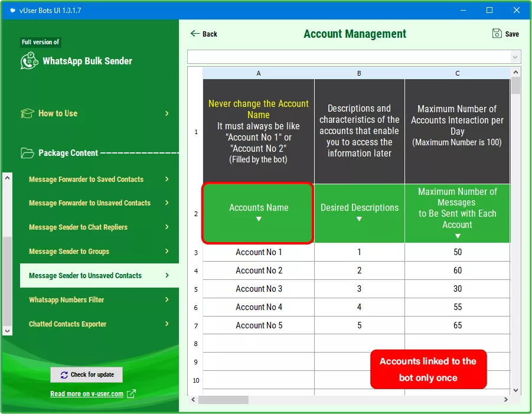Expand the How to Use chevron
The width and height of the screenshot is (532, 414).
(167, 113)
